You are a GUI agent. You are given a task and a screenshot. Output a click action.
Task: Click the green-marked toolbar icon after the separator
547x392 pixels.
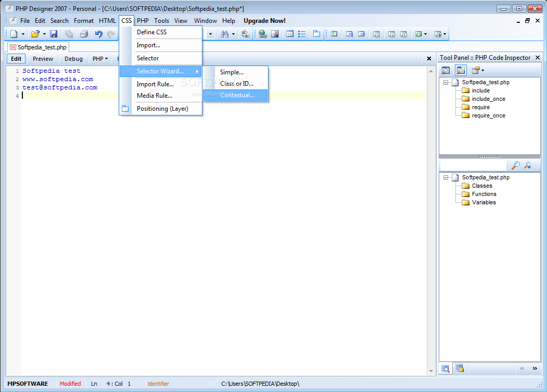pos(334,34)
